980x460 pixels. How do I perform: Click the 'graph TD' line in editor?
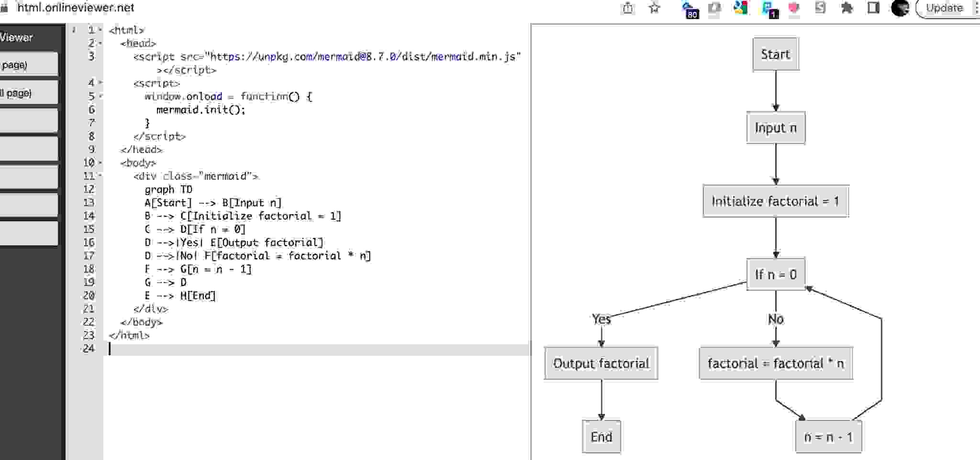pyautogui.click(x=168, y=189)
